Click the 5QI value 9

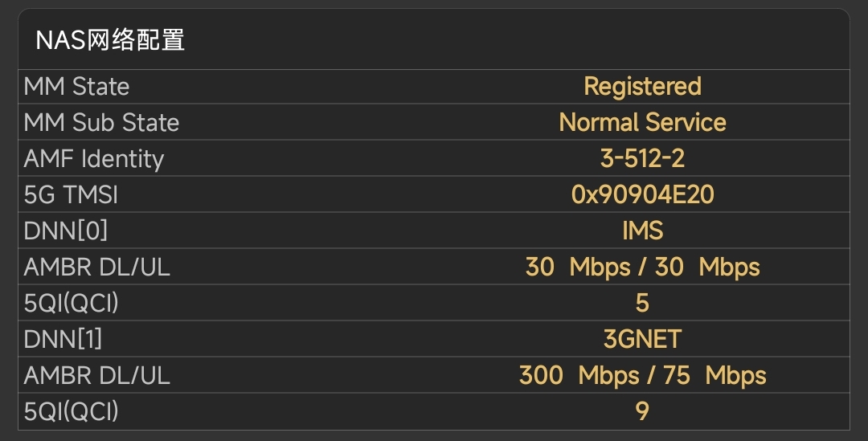642,412
